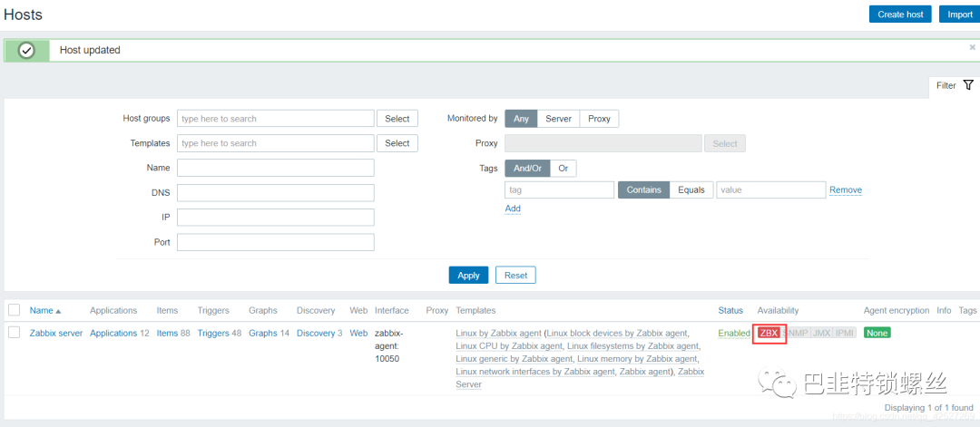Add another tag filter
The width and height of the screenshot is (980, 427).
pyautogui.click(x=513, y=209)
